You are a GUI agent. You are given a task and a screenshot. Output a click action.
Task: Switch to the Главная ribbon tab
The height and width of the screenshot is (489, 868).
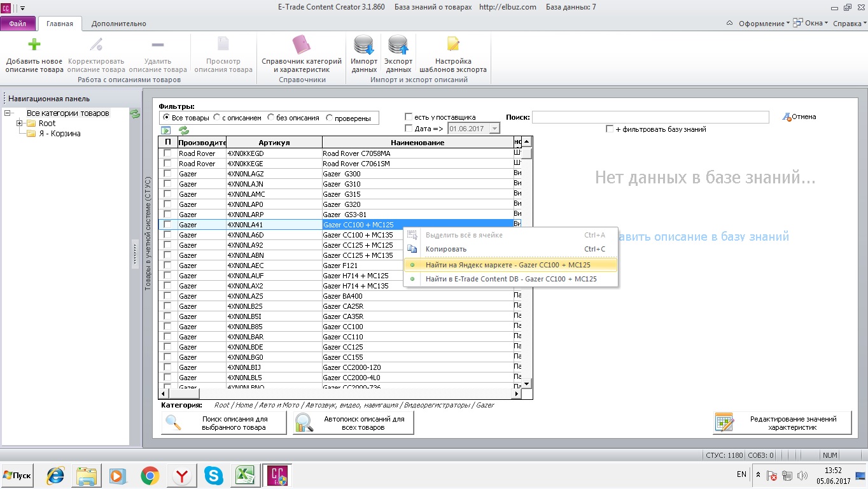(60, 24)
